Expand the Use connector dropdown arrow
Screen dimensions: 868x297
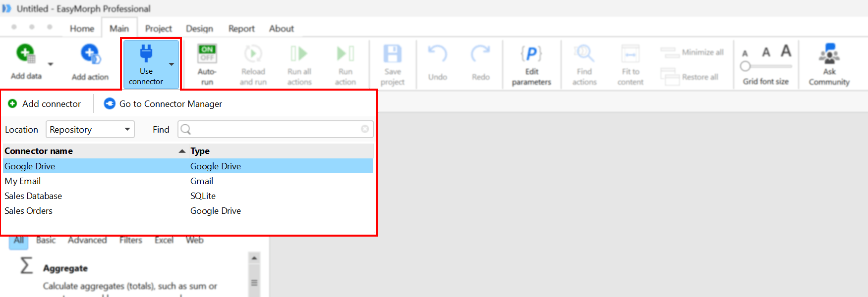172,64
